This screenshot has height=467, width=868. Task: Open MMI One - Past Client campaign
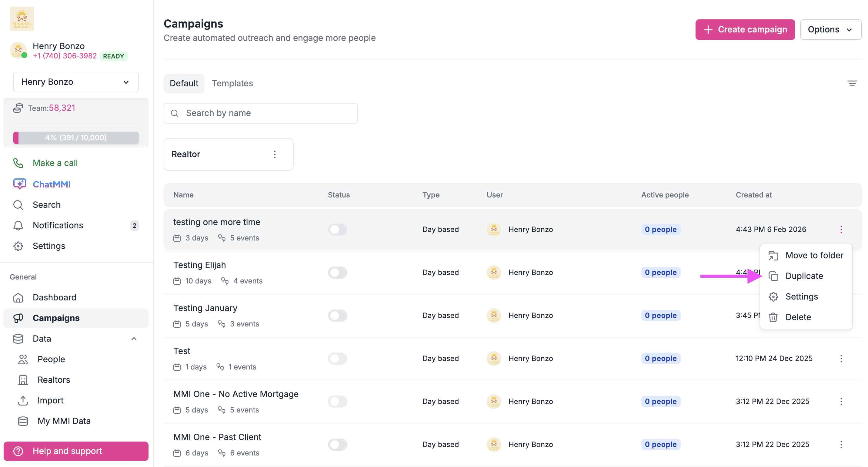point(217,437)
